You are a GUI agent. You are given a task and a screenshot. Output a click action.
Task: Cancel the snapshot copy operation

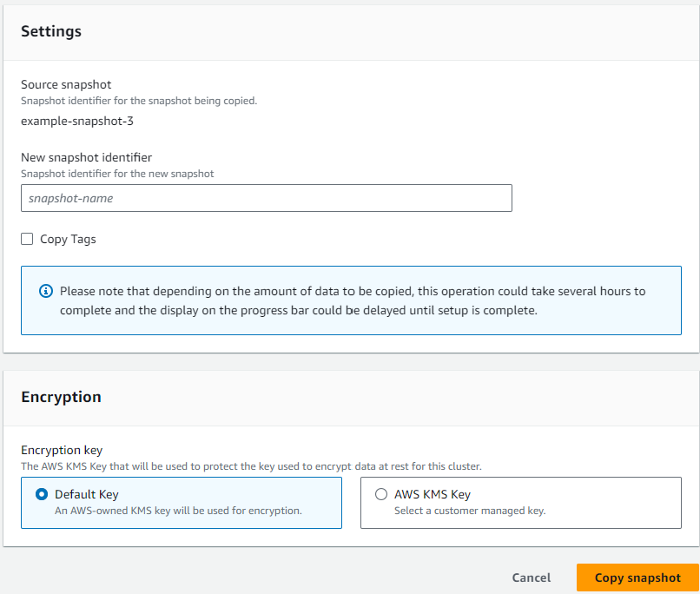coord(531,577)
